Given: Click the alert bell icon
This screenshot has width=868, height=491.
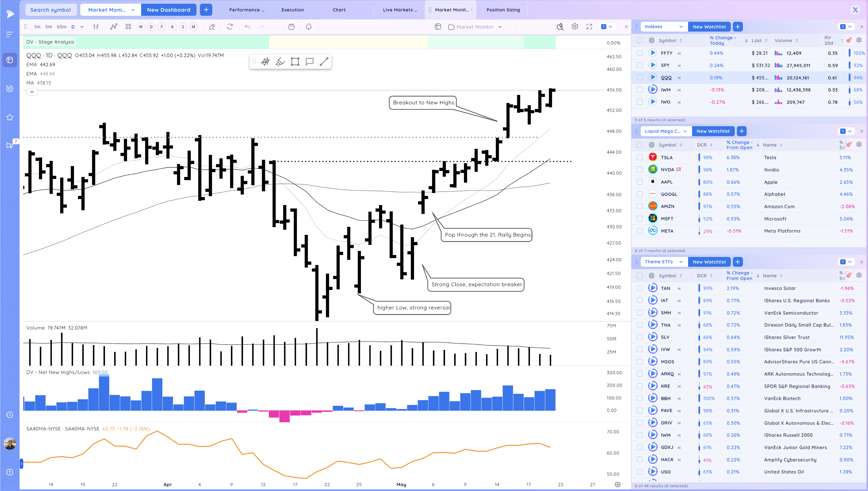Looking at the screenshot, I should (x=309, y=27).
